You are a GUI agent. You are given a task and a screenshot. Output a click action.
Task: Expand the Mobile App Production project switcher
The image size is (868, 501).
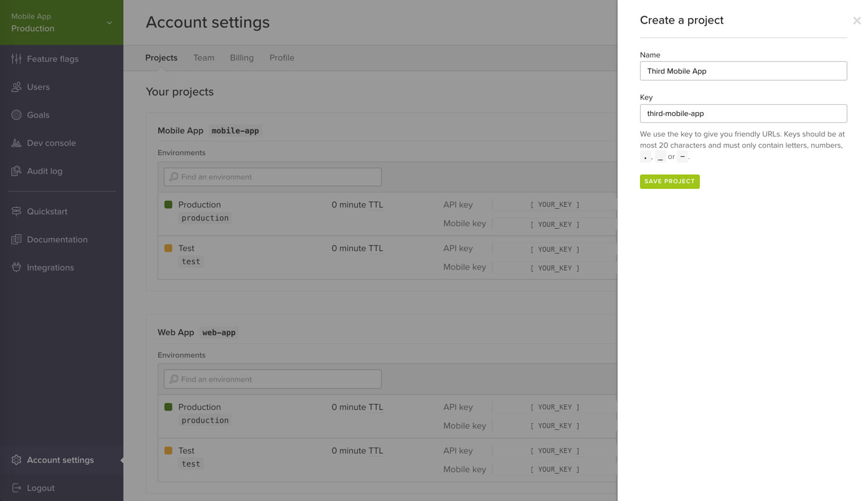pos(62,22)
